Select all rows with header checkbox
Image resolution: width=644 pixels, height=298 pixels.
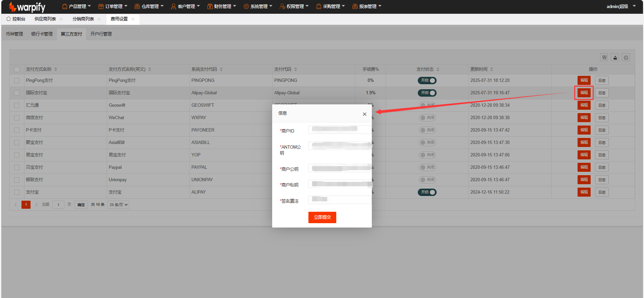[17, 69]
